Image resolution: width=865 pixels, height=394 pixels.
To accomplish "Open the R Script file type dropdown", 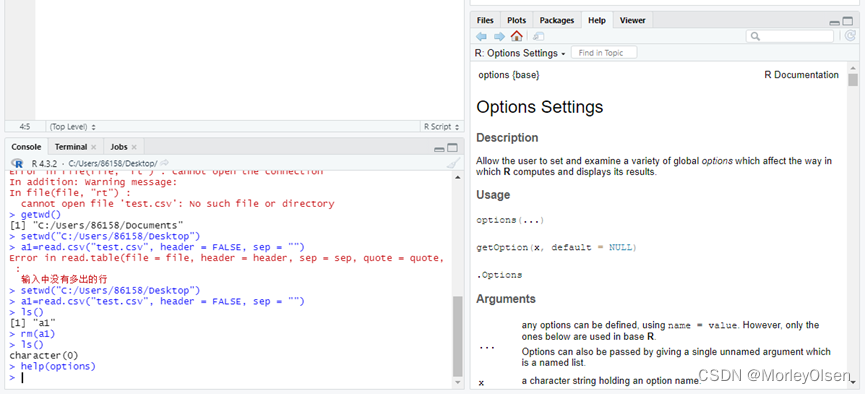I will pyautogui.click(x=440, y=126).
